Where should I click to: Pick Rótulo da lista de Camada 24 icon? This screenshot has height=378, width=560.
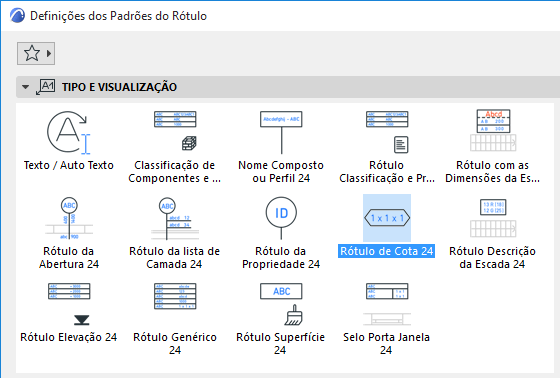[x=175, y=218]
